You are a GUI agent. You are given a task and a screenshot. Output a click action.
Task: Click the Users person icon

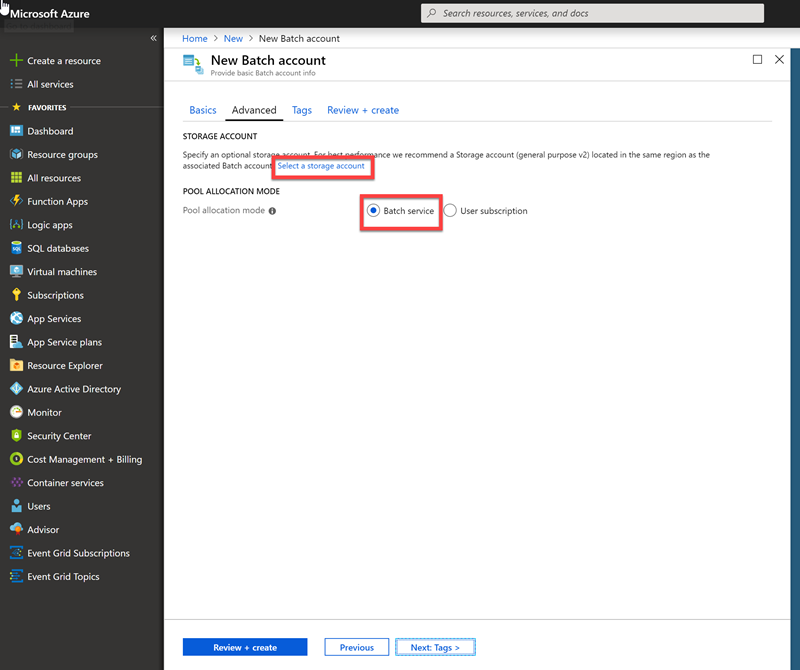point(16,506)
